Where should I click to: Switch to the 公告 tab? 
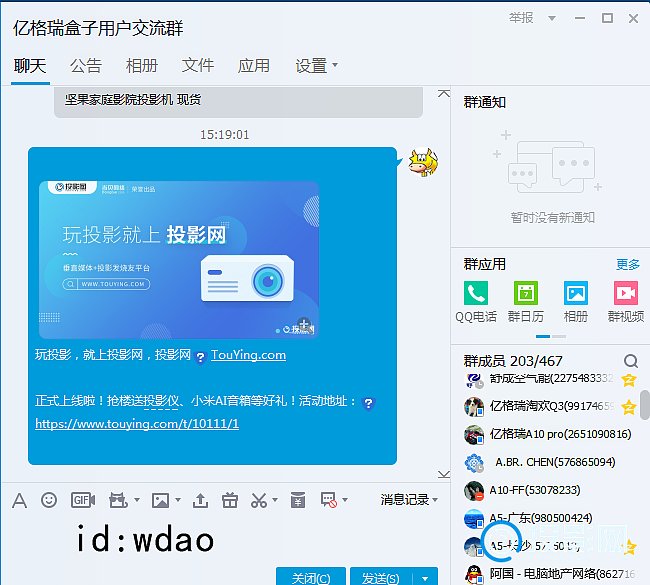pos(86,66)
